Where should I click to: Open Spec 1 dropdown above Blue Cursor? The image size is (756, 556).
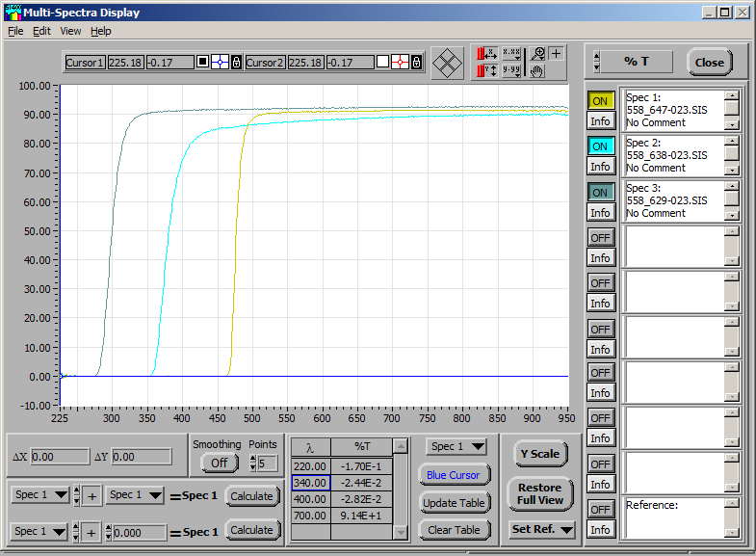click(x=456, y=446)
